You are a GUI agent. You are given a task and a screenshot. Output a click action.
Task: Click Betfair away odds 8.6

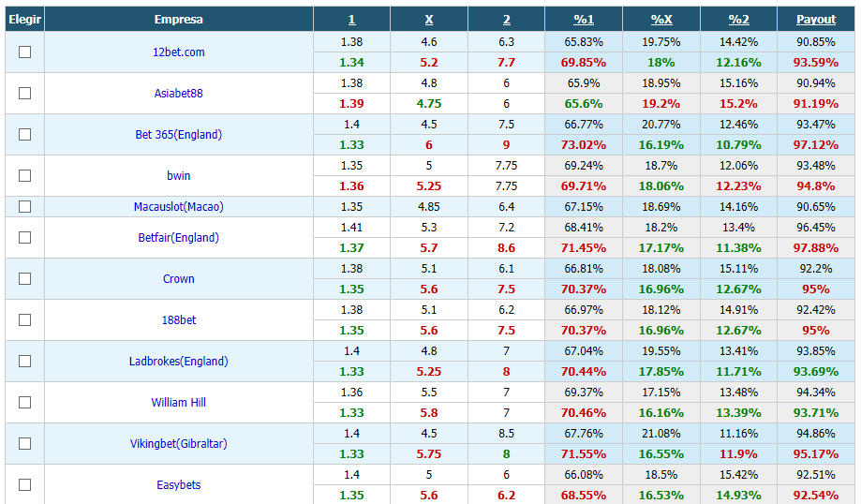tap(506, 248)
